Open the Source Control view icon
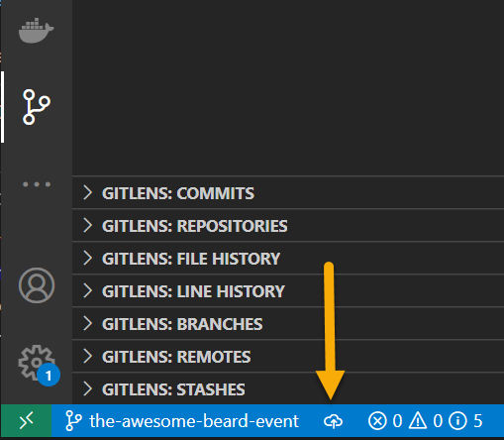The width and height of the screenshot is (504, 440). (x=37, y=107)
